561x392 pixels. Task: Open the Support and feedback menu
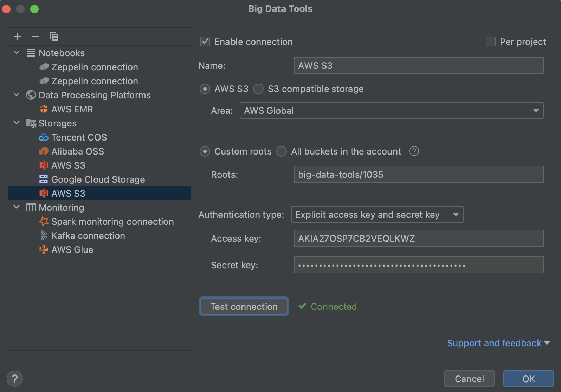coord(498,343)
